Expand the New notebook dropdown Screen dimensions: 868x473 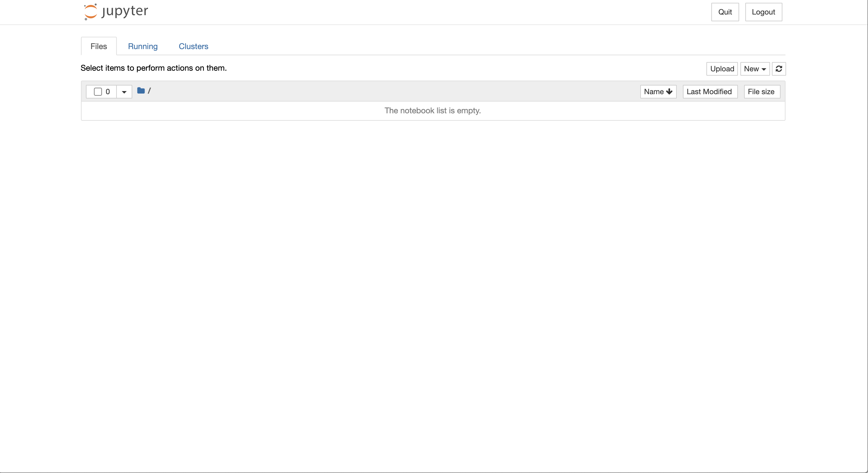(755, 69)
